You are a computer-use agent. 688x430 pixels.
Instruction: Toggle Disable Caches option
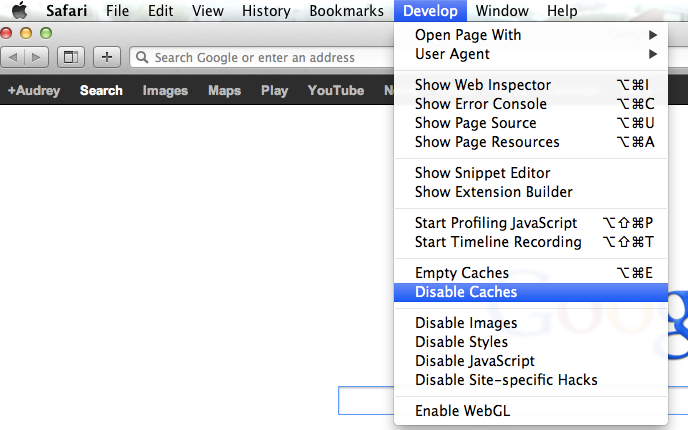pyautogui.click(x=531, y=292)
